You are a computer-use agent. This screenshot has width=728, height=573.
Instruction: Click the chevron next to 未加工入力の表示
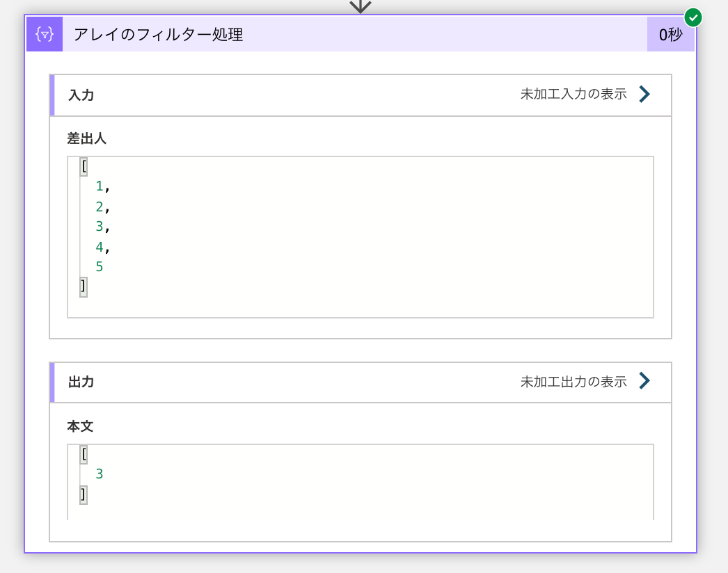pos(644,94)
